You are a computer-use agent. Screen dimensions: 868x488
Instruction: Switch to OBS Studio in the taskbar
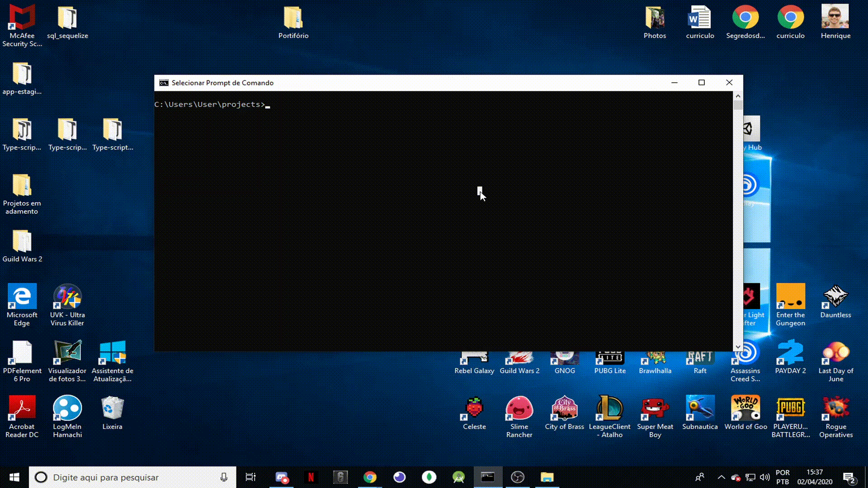(517, 477)
